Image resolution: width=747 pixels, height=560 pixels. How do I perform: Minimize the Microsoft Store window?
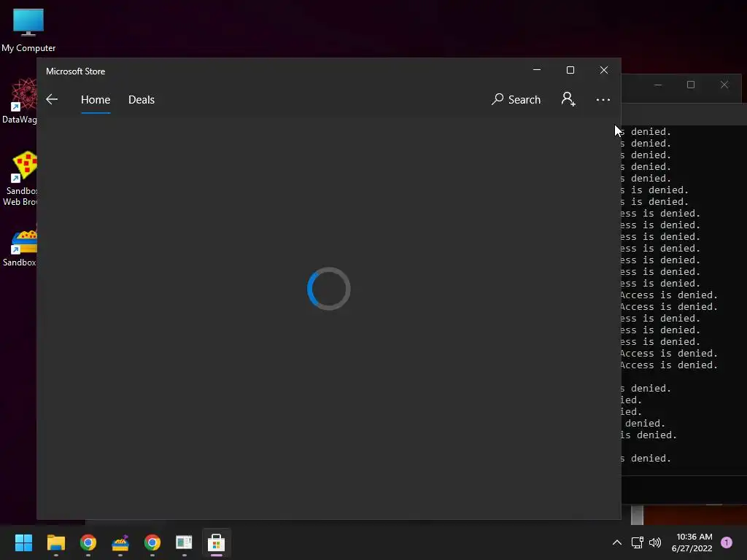(537, 70)
